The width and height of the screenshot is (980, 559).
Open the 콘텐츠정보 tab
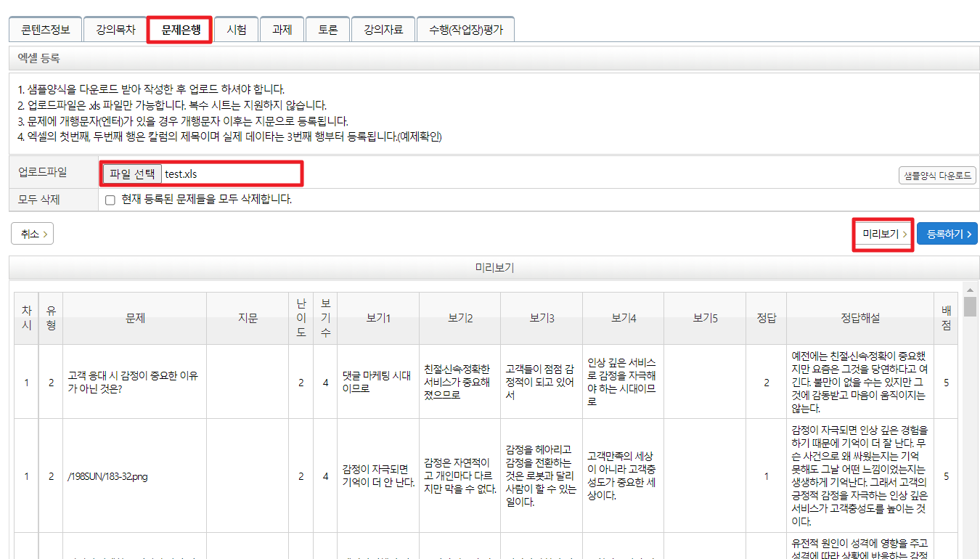point(45,30)
